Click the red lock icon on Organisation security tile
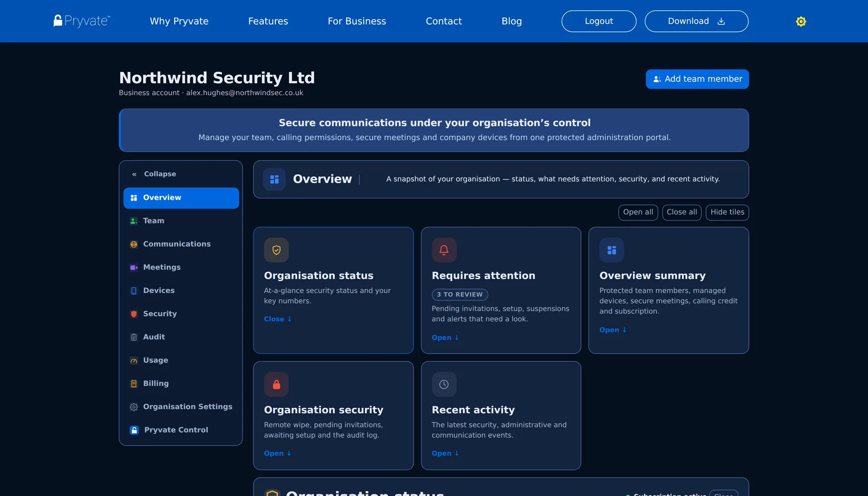868x496 pixels. (276, 384)
